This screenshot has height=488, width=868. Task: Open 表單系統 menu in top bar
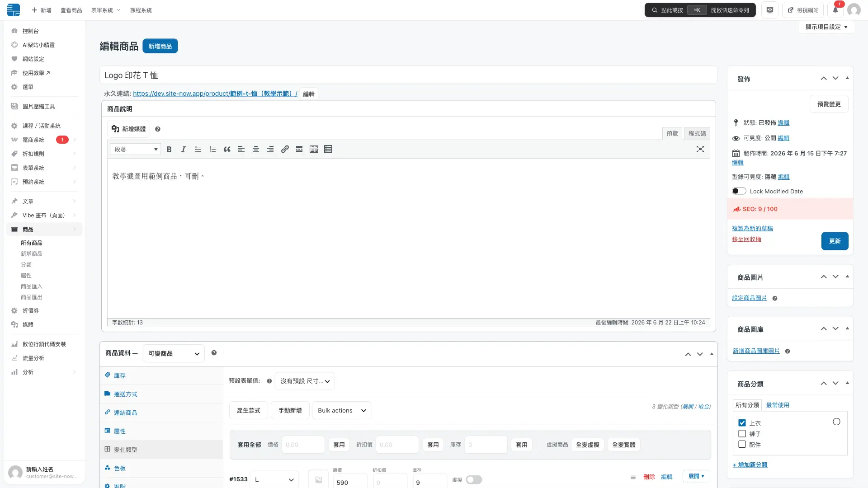tap(106, 10)
